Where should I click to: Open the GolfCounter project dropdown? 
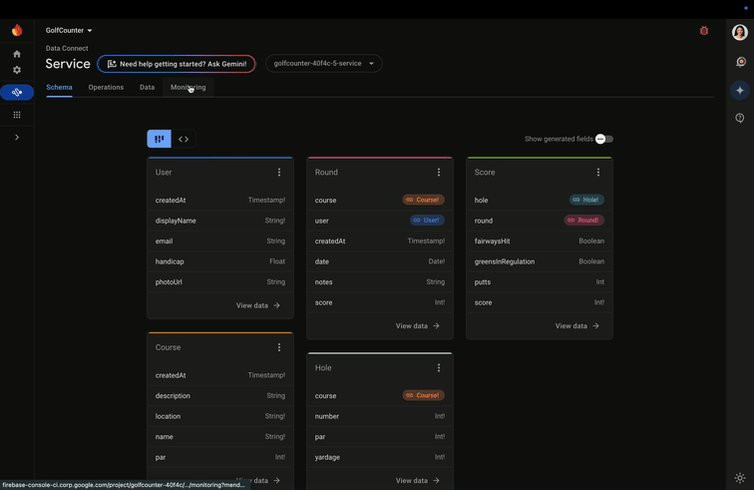[69, 30]
